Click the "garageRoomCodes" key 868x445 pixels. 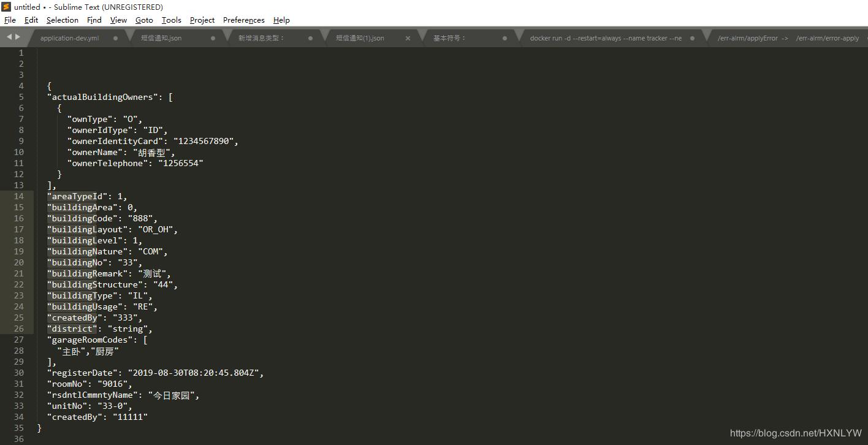pyautogui.click(x=90, y=340)
